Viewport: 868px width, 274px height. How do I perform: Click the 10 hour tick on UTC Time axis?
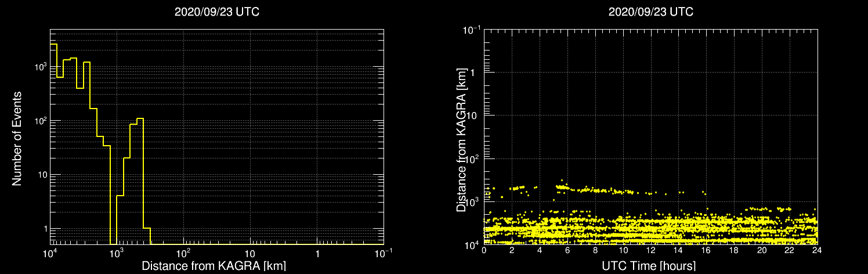(623, 251)
